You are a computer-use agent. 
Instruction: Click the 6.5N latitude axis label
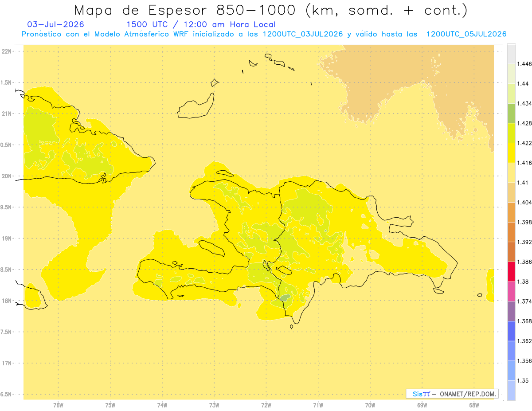click(x=6, y=394)
